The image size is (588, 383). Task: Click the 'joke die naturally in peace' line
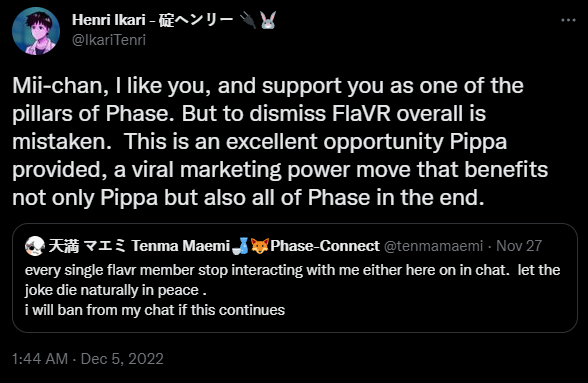[116, 290]
